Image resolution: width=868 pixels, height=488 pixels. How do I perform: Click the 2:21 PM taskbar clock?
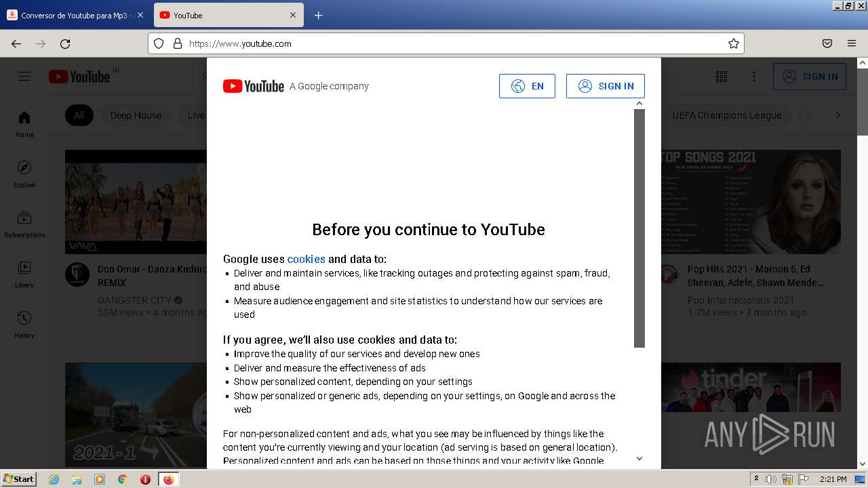[833, 479]
